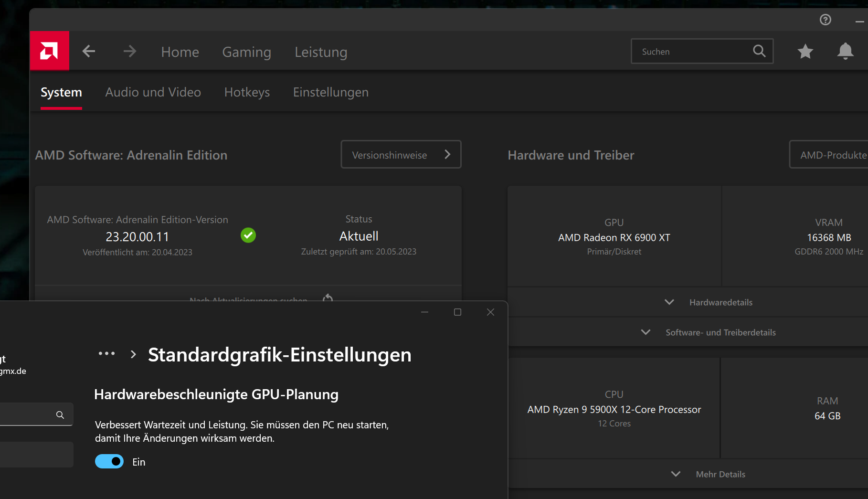The height and width of the screenshot is (499, 868).
Task: Click the breadcrumb chevron before Standardgrafik-Einstellungen
Action: (x=133, y=354)
